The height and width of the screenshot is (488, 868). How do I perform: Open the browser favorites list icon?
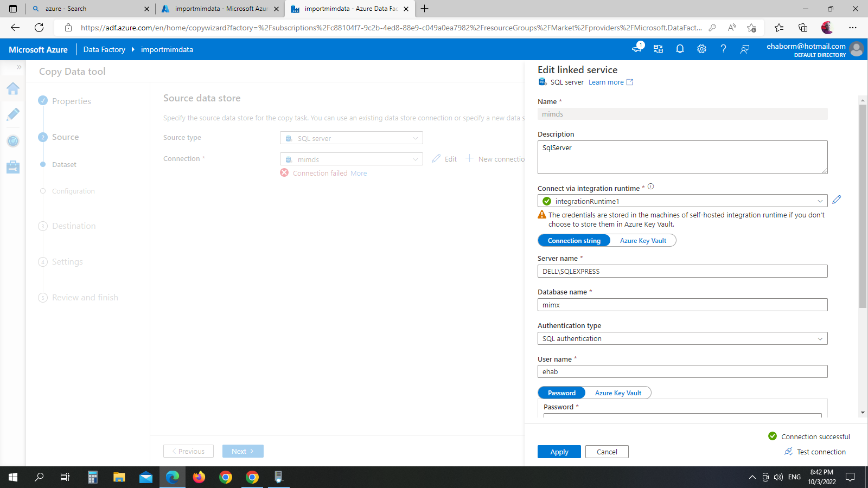coord(779,28)
